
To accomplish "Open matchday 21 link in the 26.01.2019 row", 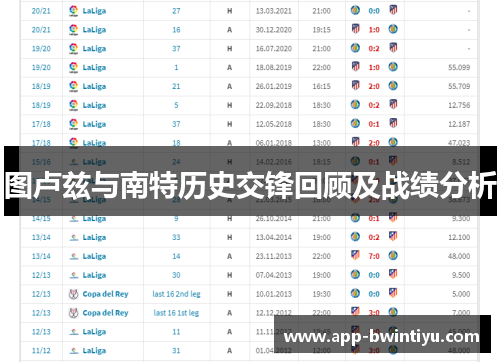I will tap(176, 86).
